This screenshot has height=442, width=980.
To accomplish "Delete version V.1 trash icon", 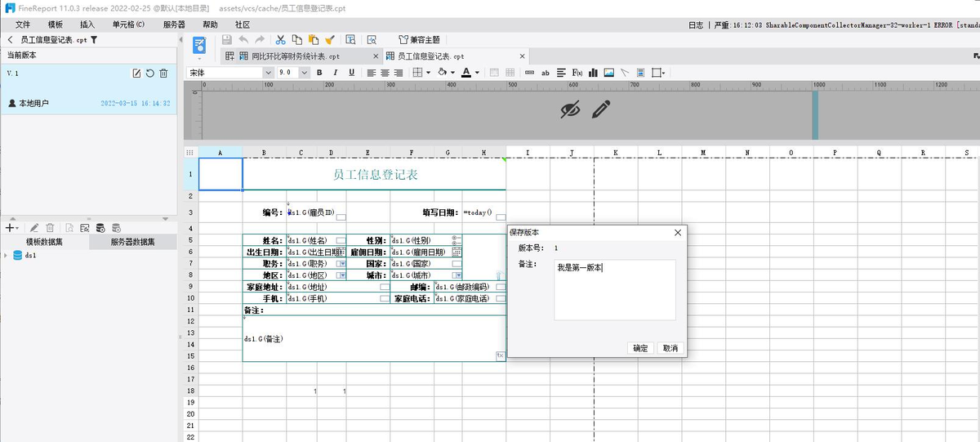I will (163, 74).
